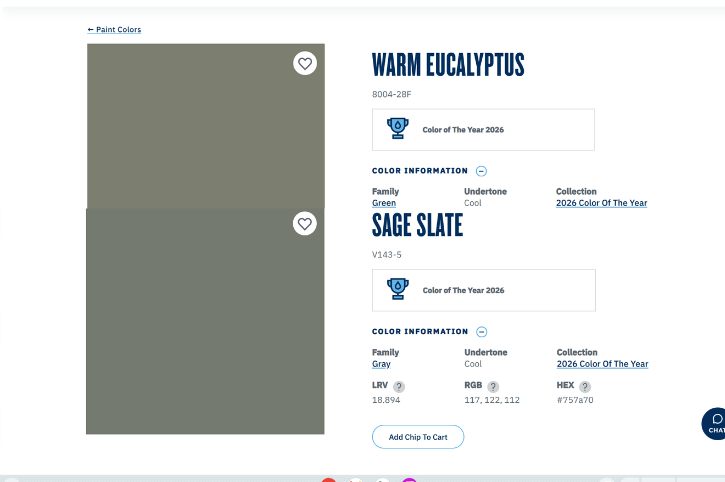Viewport: 725px width, 482px height.
Task: Click the Sage Slate heading
Action: click(x=417, y=226)
